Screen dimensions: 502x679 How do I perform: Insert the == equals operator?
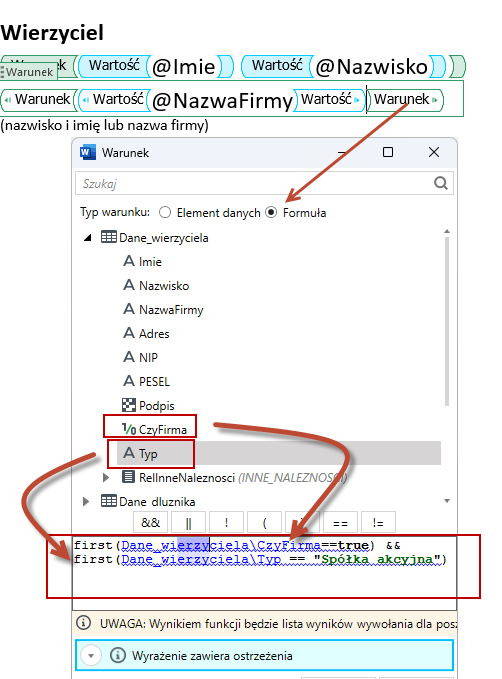[x=340, y=523]
